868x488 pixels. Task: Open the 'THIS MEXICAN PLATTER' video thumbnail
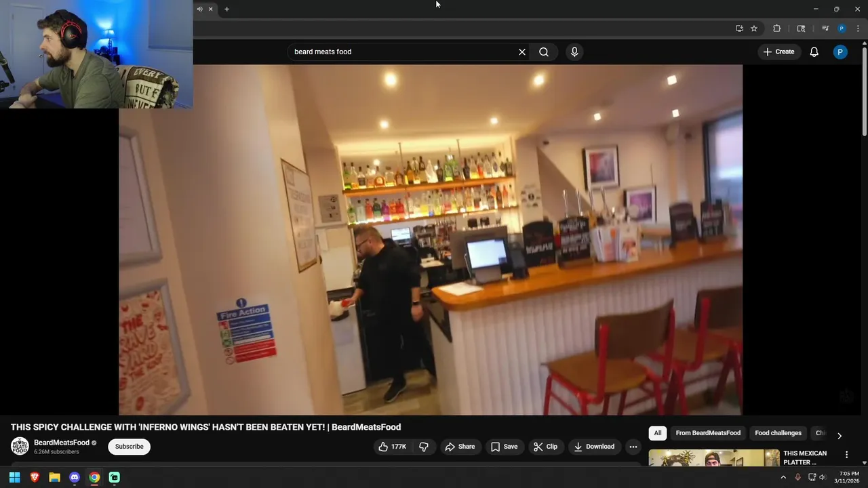pyautogui.click(x=713, y=458)
